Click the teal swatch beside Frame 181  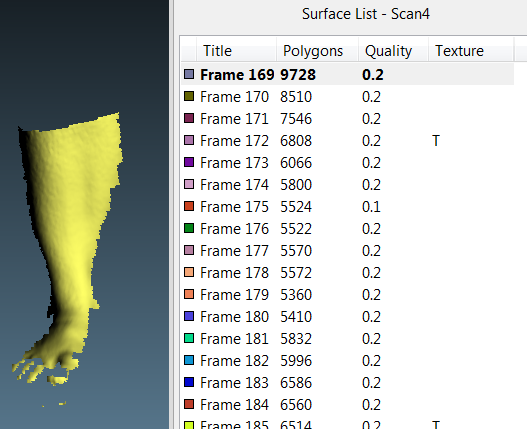[189, 338]
